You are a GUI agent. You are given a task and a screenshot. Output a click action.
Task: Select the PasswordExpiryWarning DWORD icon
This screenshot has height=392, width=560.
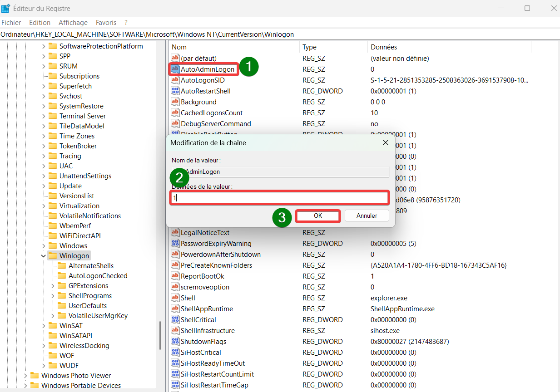pyautogui.click(x=175, y=243)
